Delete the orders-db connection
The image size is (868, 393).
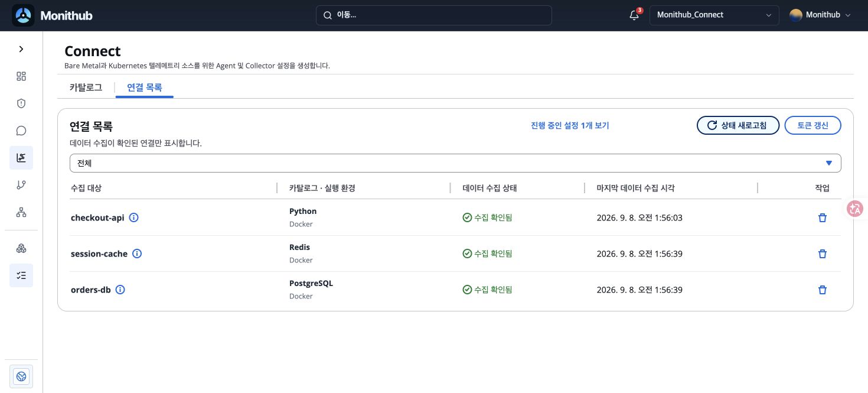822,290
